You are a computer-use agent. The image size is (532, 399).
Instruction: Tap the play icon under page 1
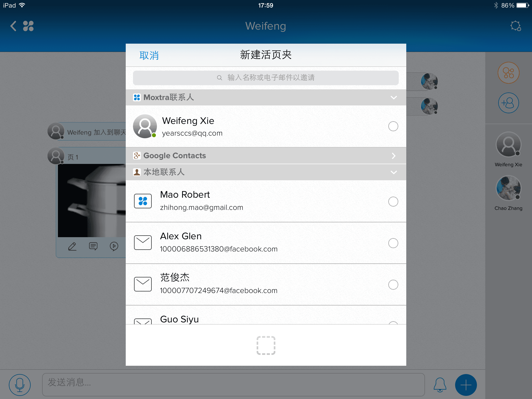coord(114,246)
